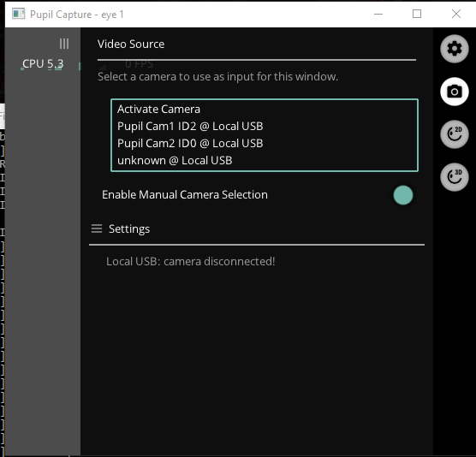476x457 pixels.
Task: Collapse the Settings section hamburger icon
Action: pos(97,228)
